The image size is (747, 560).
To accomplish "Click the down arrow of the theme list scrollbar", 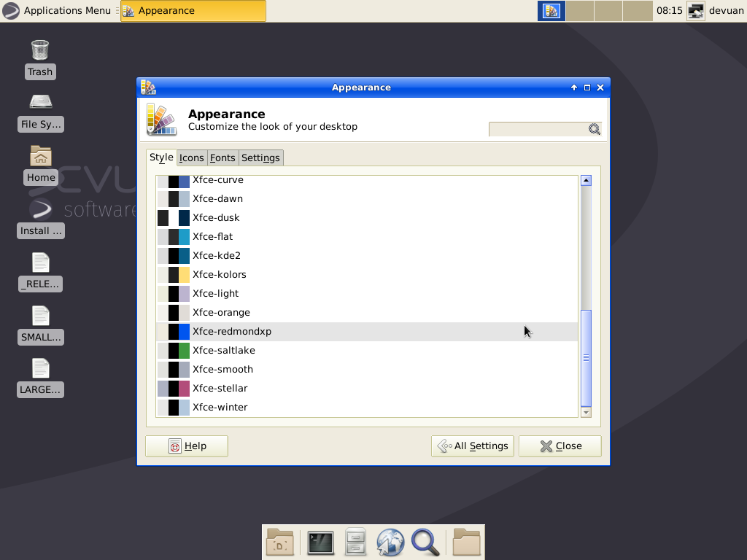I will (x=586, y=412).
